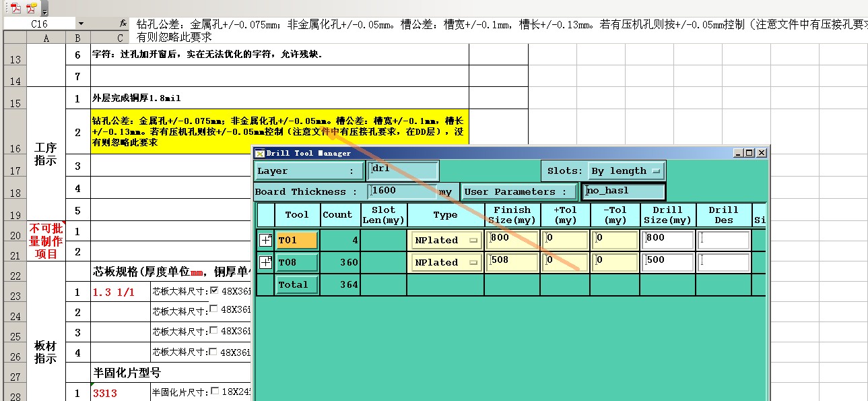This screenshot has width=868, height=401.
Task: Click the Tool column header
Action: (x=297, y=215)
